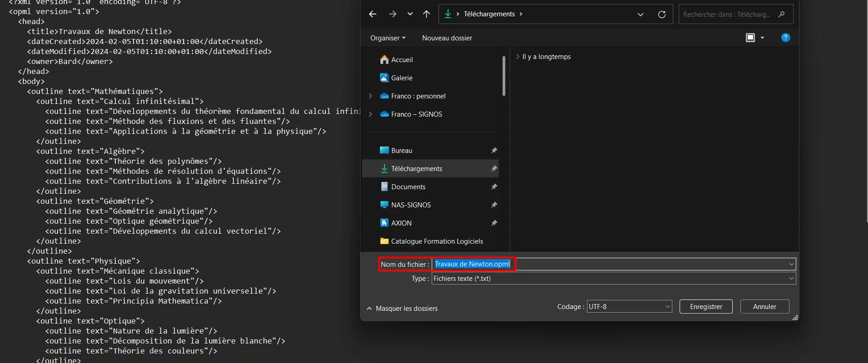The height and width of the screenshot is (363, 868).
Task: Click Nouveau dossier in the toolbar
Action: point(447,38)
